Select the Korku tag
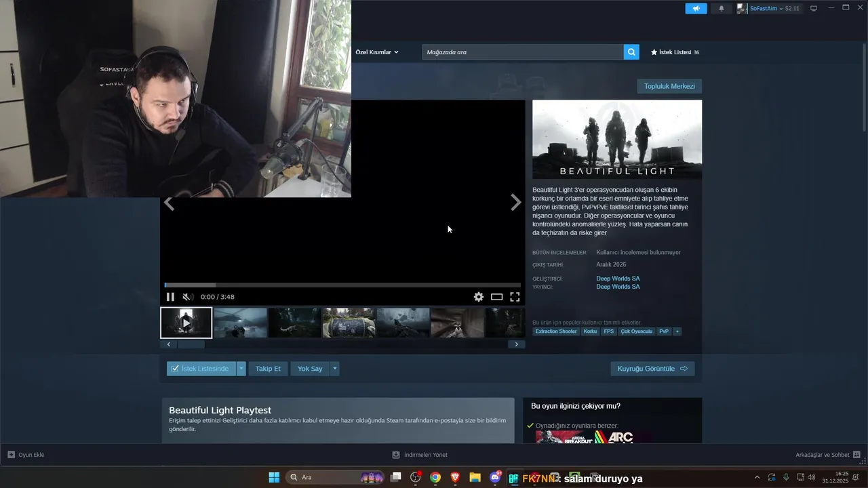This screenshot has width=868, height=488. [x=590, y=331]
